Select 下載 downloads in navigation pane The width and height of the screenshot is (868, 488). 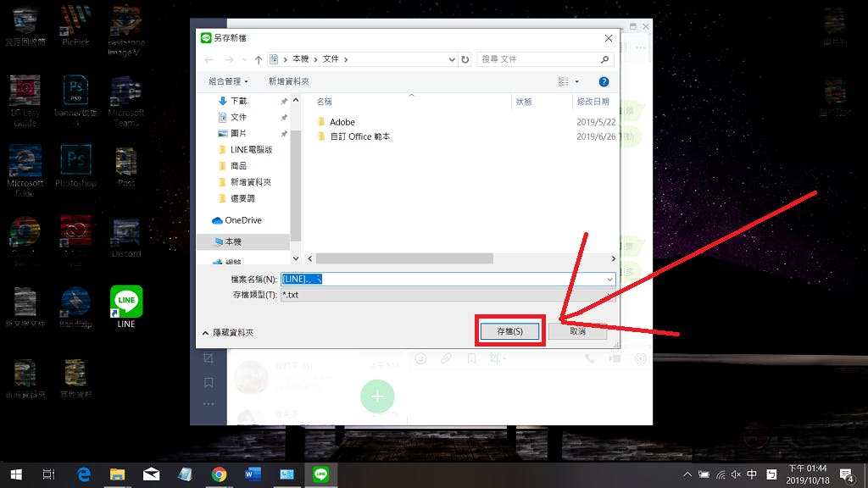[238, 101]
